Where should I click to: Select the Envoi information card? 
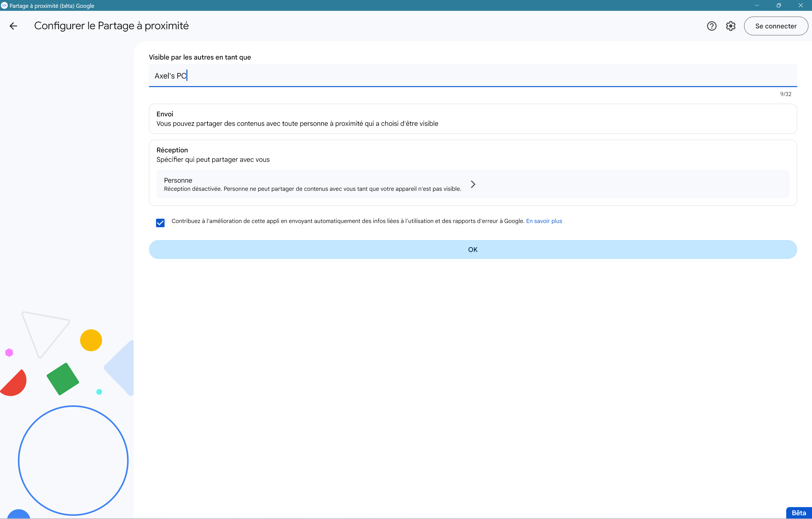click(472, 119)
